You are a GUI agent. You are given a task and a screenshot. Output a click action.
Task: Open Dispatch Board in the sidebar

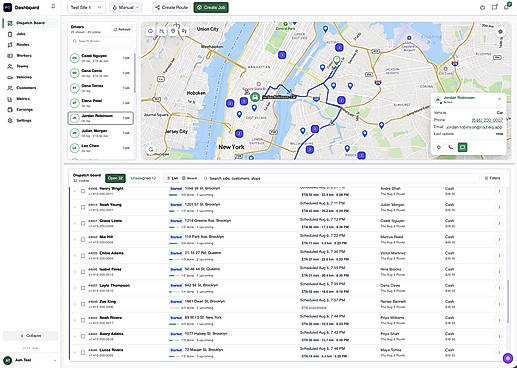(x=30, y=23)
